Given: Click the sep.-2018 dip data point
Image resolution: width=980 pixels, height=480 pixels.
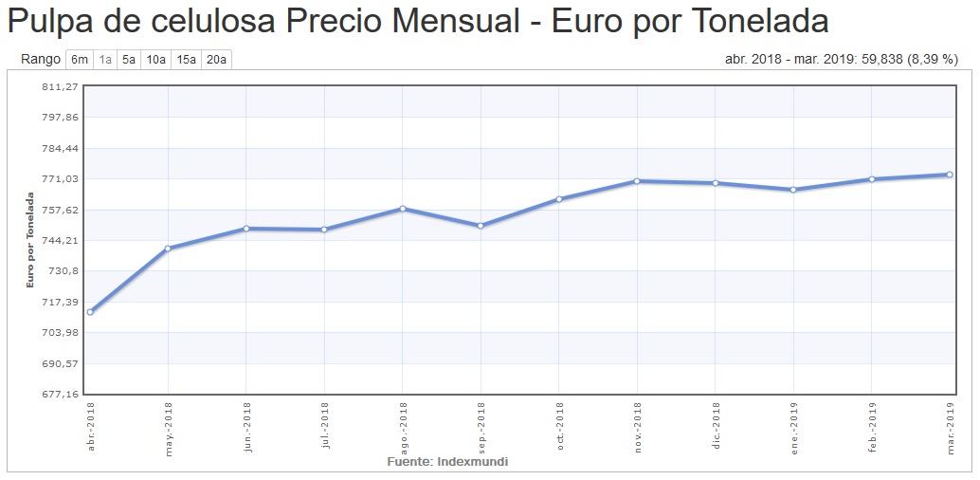Looking at the screenshot, I should point(481,226).
